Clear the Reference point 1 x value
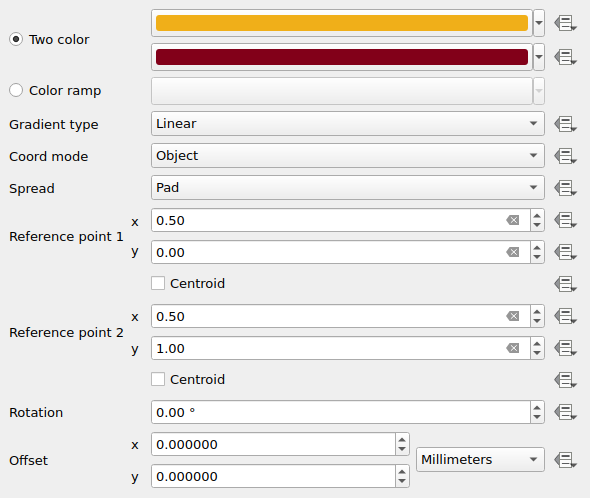This screenshot has height=498, width=590. (512, 220)
